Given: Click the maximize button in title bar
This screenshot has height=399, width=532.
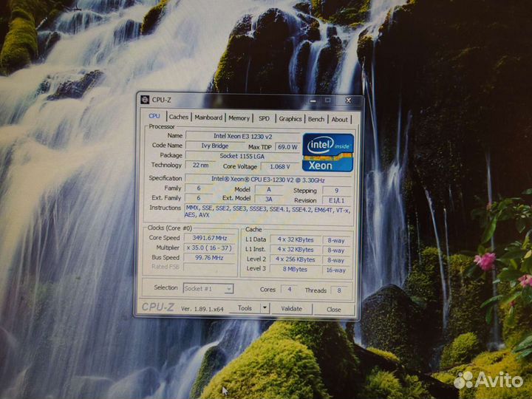Looking at the screenshot, I should point(327,100).
